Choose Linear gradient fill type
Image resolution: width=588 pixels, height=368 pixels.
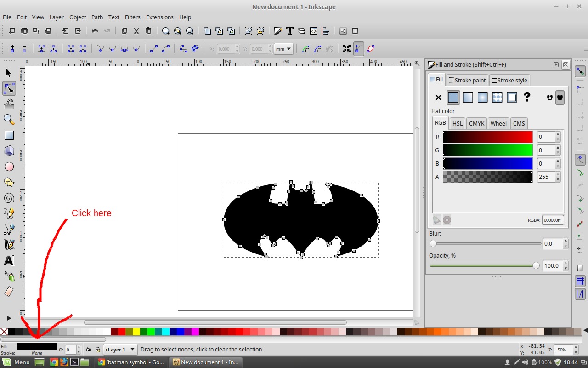pos(468,98)
